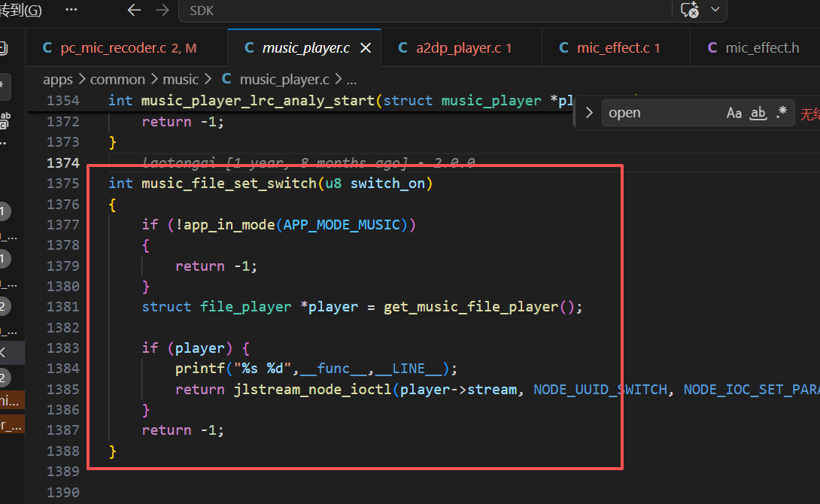Go back using the left arrow
Image resolution: width=820 pixels, height=504 pixels.
pyautogui.click(x=135, y=10)
